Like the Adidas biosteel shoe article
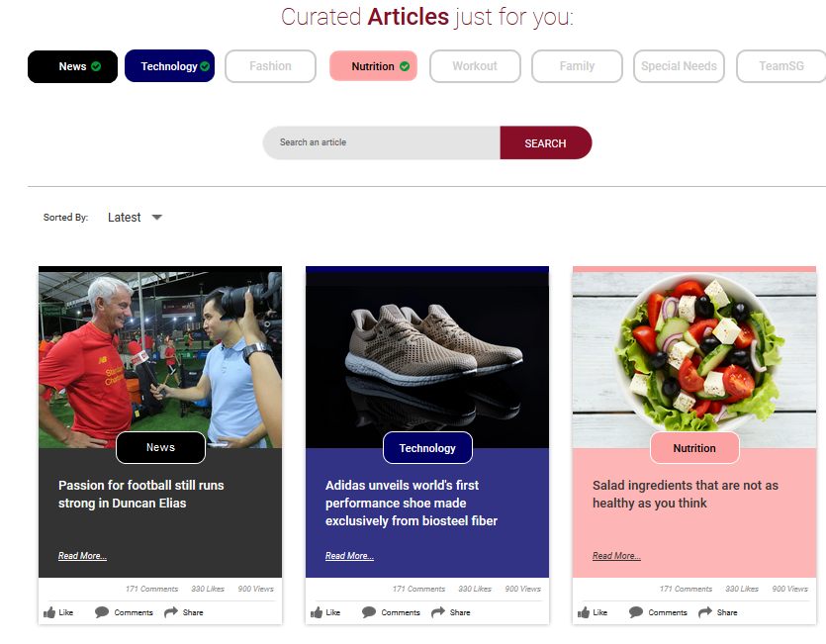This screenshot has height=644, width=826. 325,612
